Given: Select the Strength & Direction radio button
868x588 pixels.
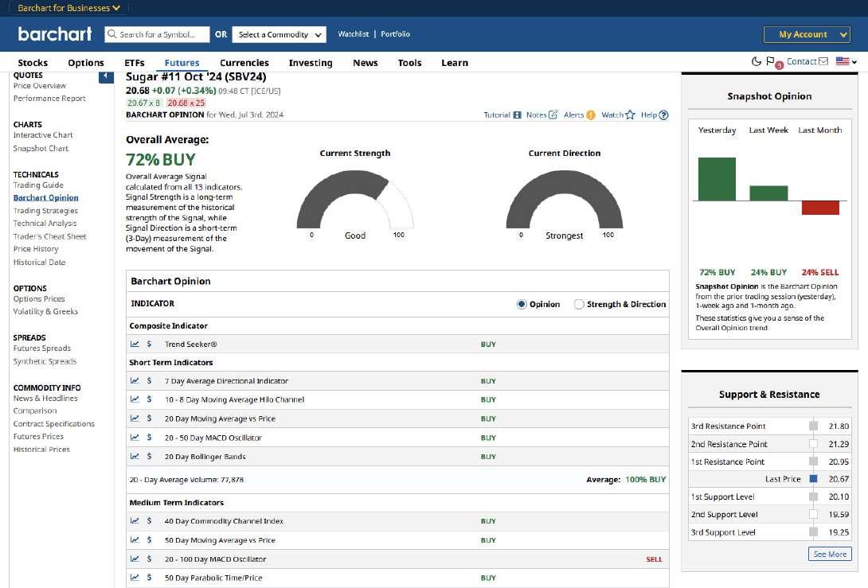Looking at the screenshot, I should pos(579,304).
